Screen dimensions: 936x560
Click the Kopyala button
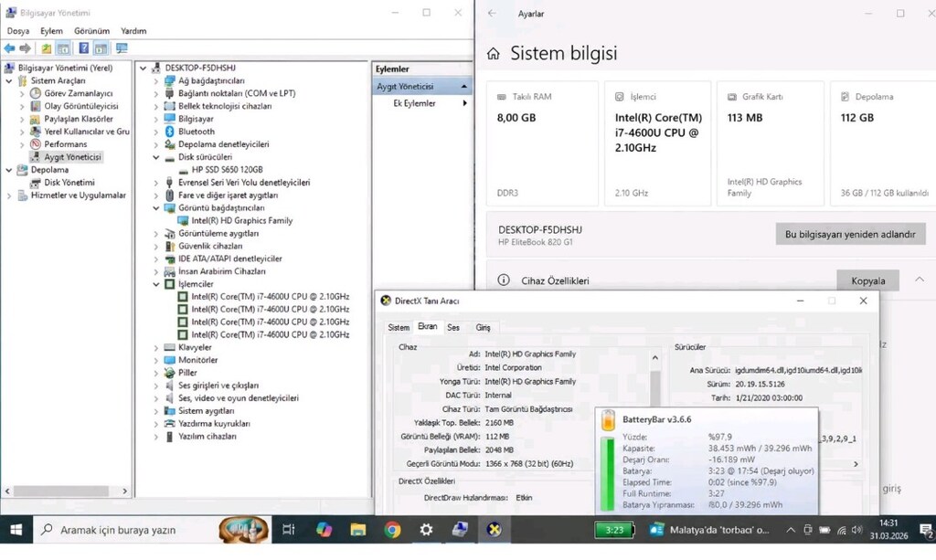[868, 280]
